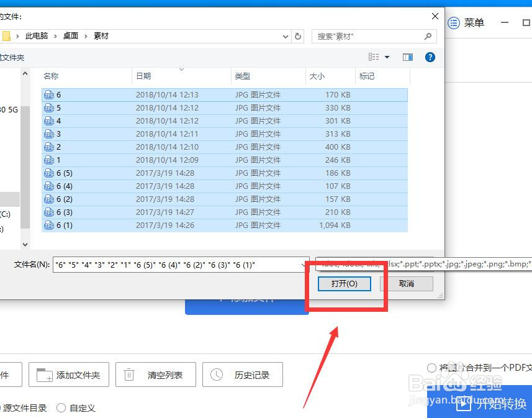Click the refresh icon beside address bar
The image size is (532, 418).
[297, 36]
